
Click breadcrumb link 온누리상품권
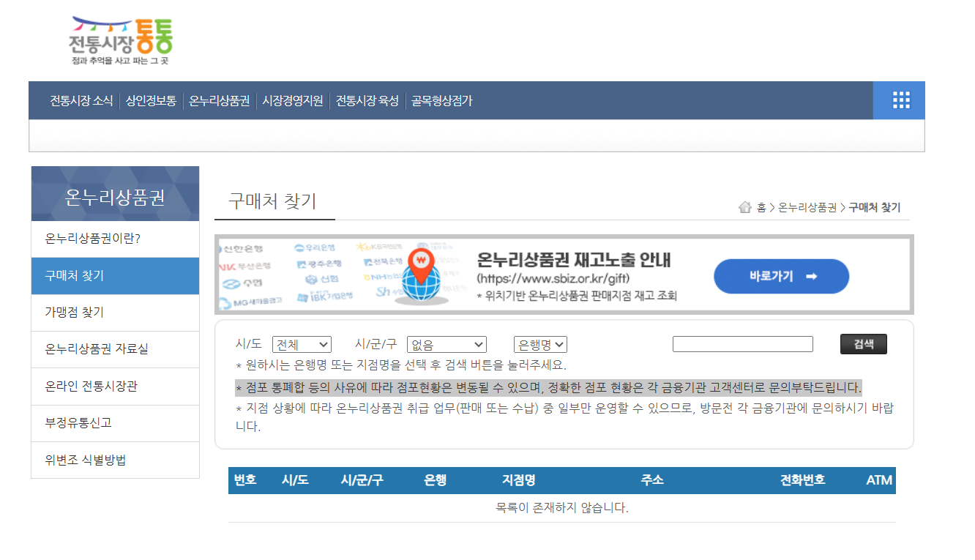click(x=807, y=208)
